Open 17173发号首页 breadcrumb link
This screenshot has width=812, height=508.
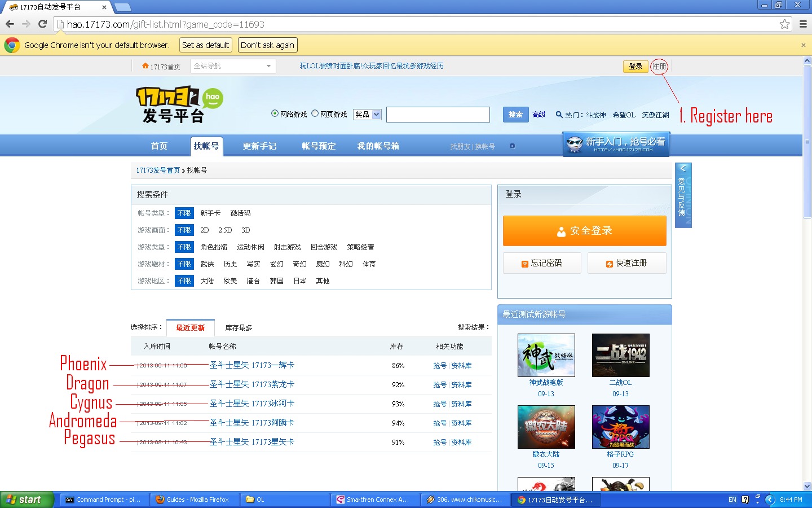pos(158,170)
